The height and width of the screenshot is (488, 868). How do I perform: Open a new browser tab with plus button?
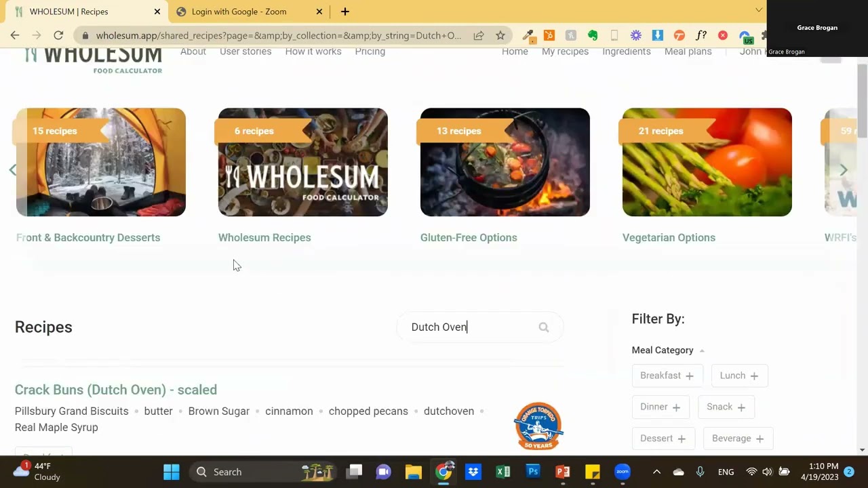click(x=344, y=12)
